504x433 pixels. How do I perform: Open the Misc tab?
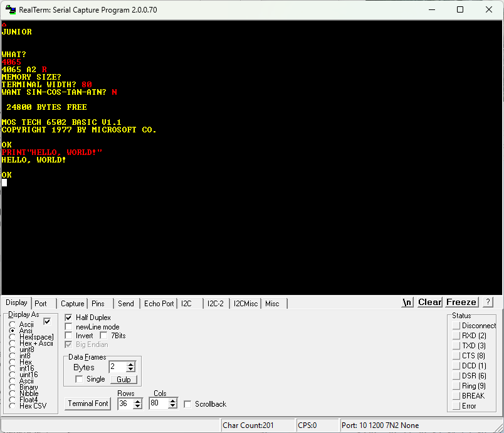pos(272,303)
